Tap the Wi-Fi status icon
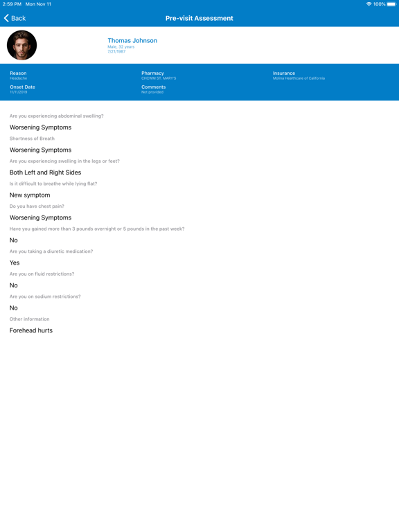399x532 pixels. point(369,4)
